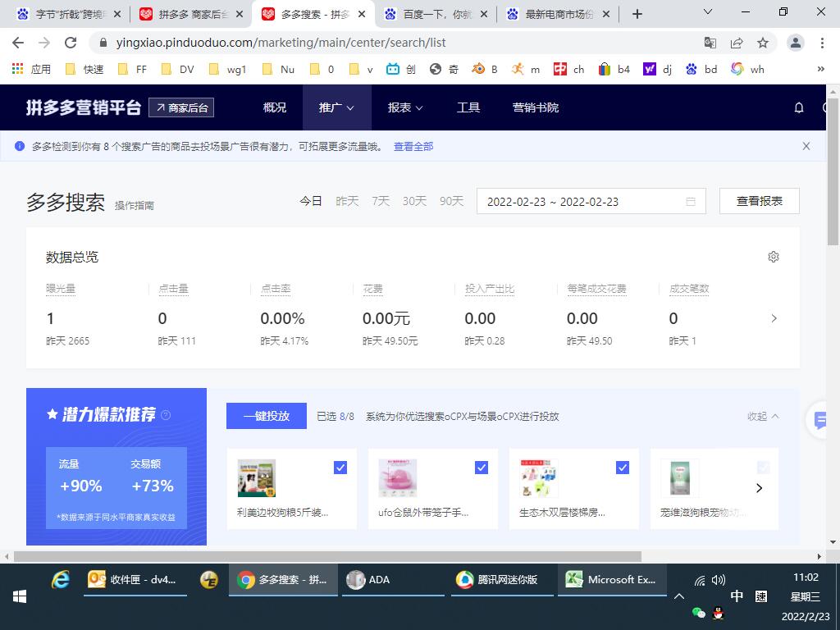The width and height of the screenshot is (840, 630).
Task: Open Microsoft Excel from taskbar
Action: coord(612,580)
